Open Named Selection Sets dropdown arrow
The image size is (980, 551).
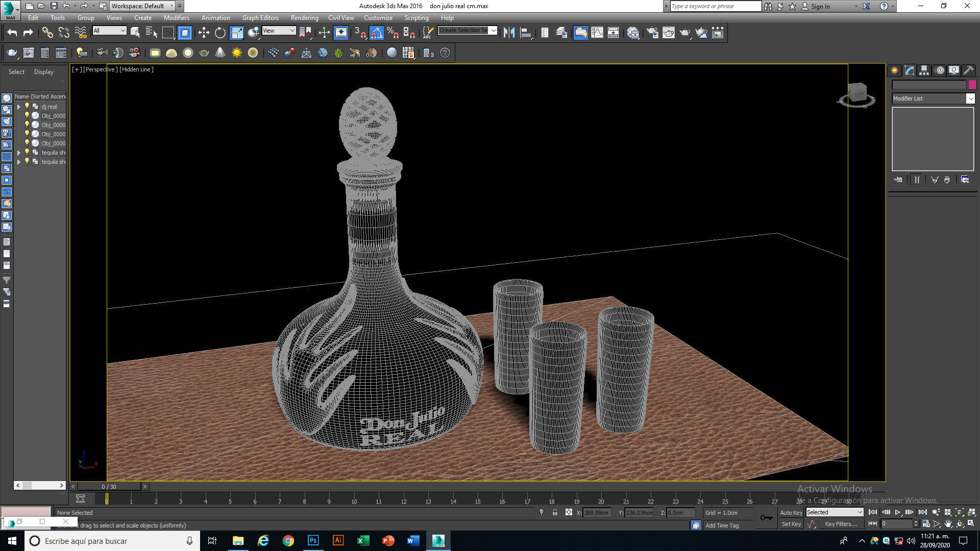493,31
